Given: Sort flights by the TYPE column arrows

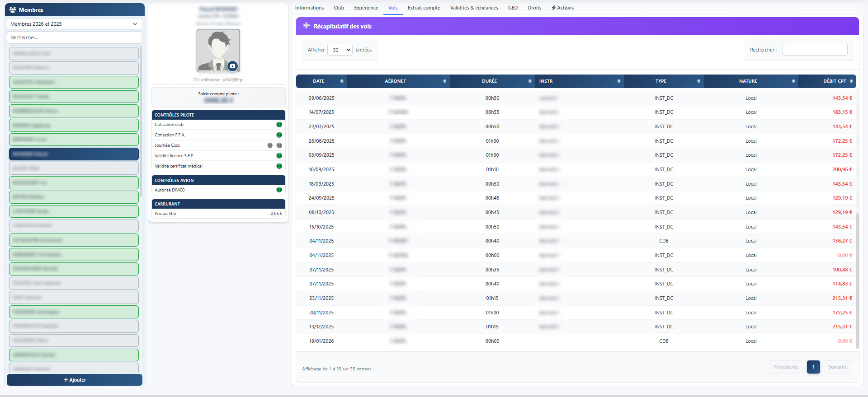Looking at the screenshot, I should (698, 81).
